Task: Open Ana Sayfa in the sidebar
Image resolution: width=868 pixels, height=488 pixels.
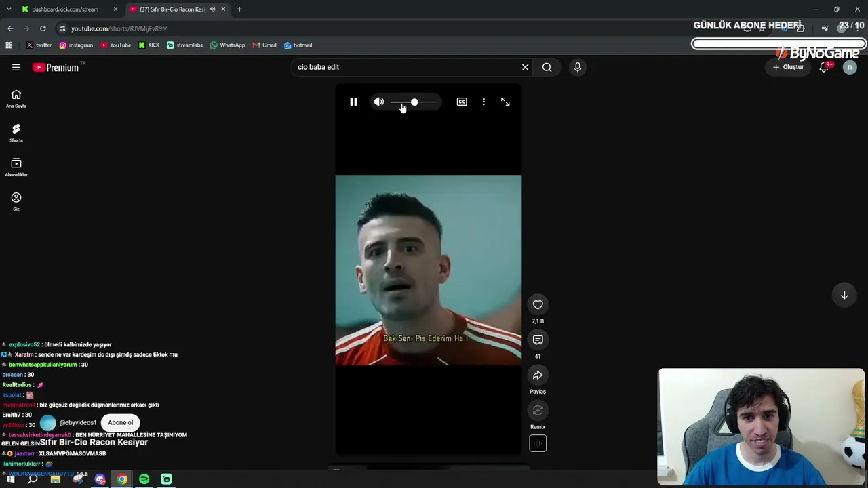Action: tap(16, 99)
